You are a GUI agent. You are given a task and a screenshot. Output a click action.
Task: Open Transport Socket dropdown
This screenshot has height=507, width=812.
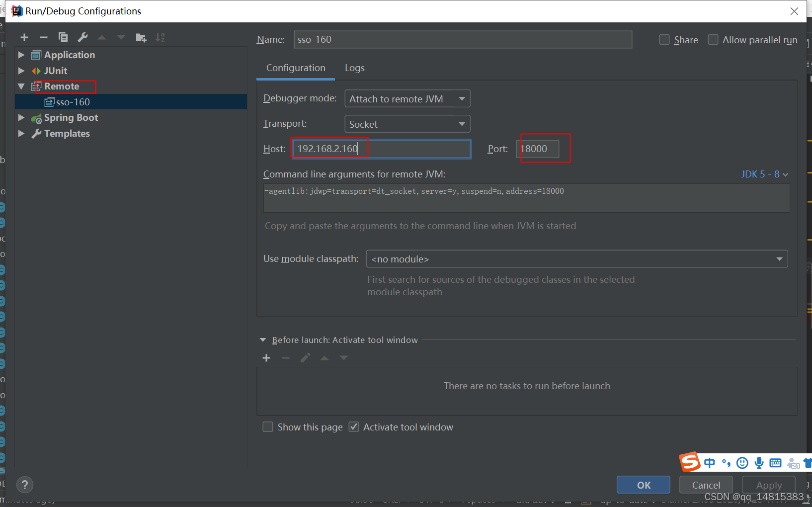tap(407, 124)
